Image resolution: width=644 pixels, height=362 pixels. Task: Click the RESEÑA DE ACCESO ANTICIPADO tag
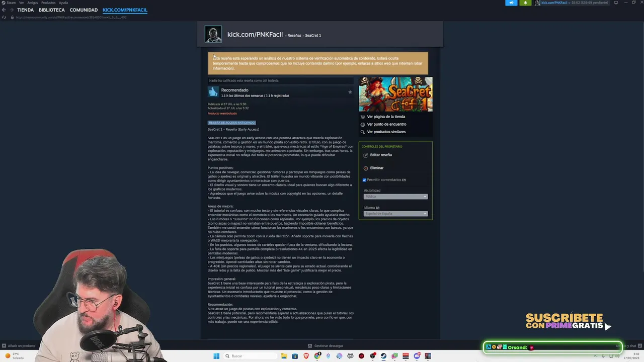(x=232, y=123)
